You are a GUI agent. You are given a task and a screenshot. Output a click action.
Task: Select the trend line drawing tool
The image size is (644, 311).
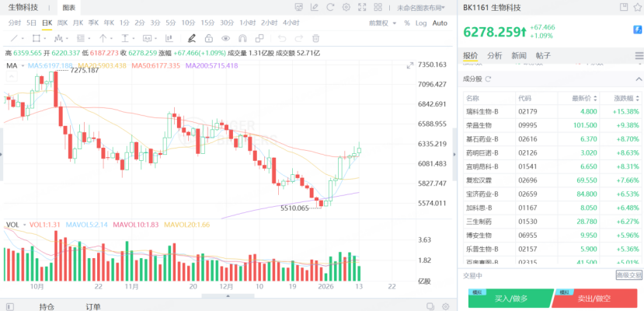point(14,39)
